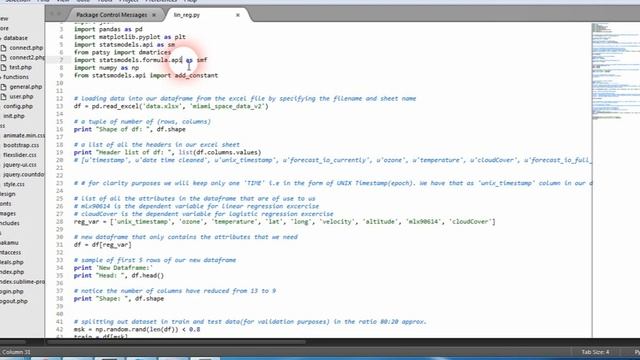Click the '# notice the number of columns' comment
The width and height of the screenshot is (640, 360).
(175, 291)
